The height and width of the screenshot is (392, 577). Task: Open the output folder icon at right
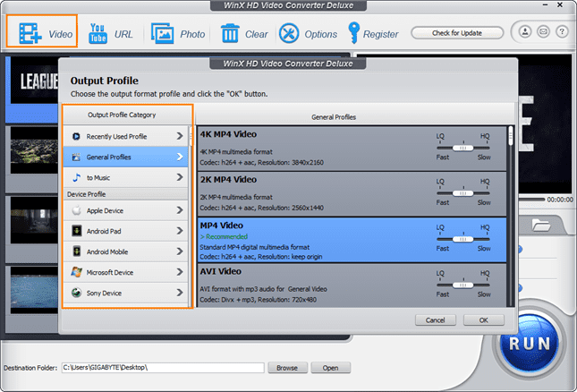tap(541, 225)
